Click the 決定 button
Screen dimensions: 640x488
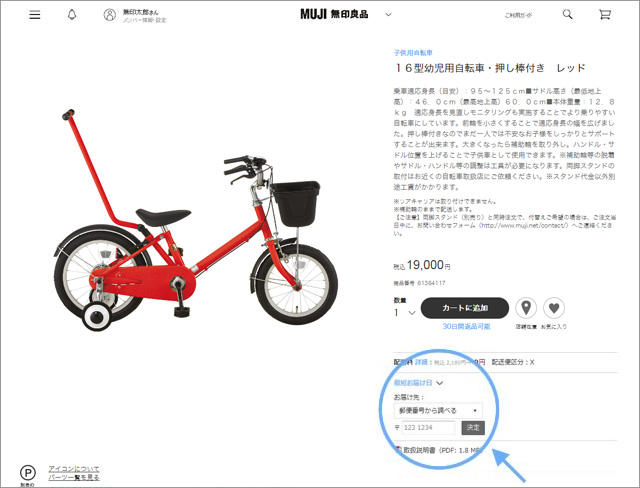pos(473,428)
